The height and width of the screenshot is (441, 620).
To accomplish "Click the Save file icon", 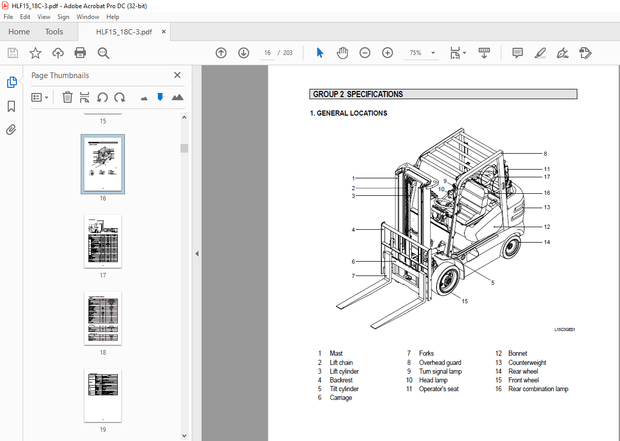I will (13, 53).
